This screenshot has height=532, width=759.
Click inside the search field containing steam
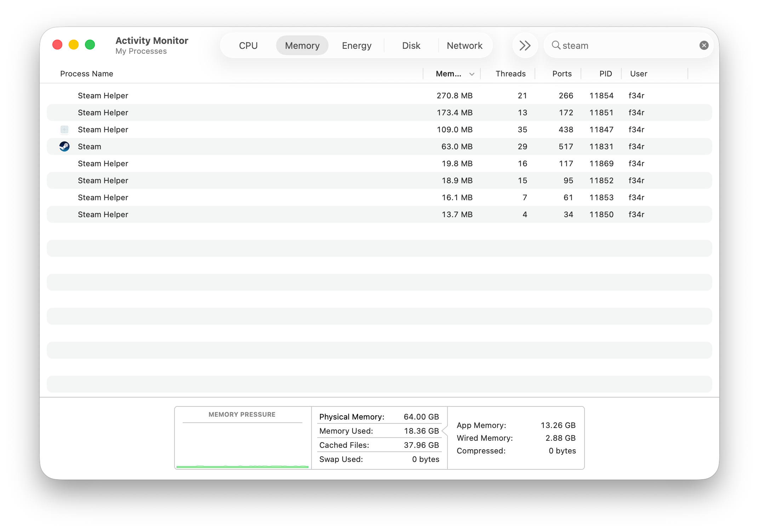tap(629, 45)
